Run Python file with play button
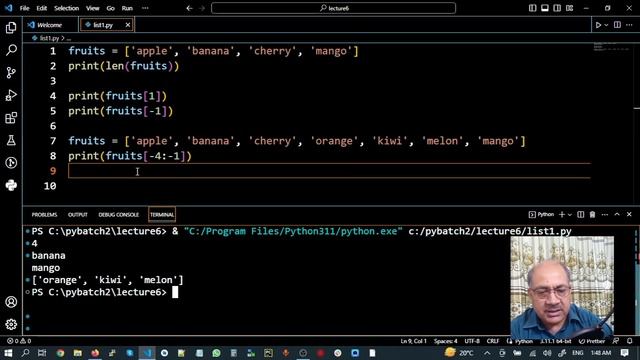The height and width of the screenshot is (360, 640). (x=598, y=25)
